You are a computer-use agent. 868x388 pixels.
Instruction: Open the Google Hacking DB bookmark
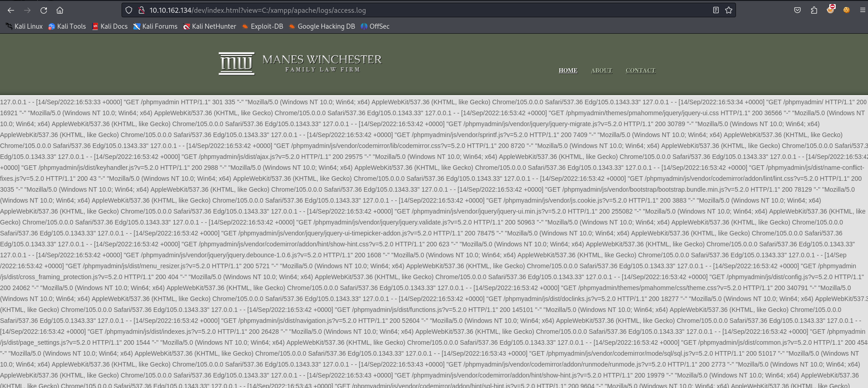(322, 26)
